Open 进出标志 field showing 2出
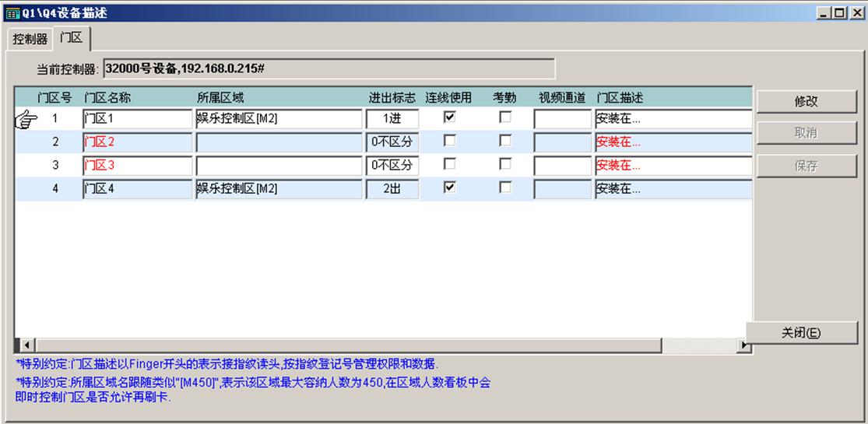Image resolution: width=868 pixels, height=424 pixels. tap(392, 189)
